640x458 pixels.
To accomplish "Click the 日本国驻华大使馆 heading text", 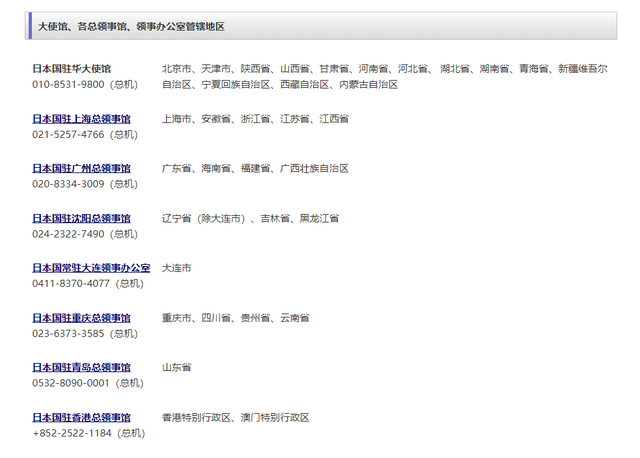I will click(x=72, y=69).
